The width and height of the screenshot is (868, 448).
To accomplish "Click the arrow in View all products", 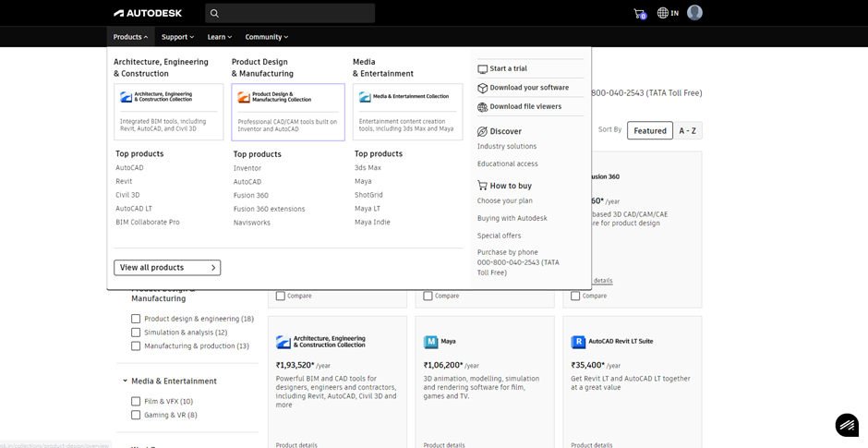I will (213, 268).
